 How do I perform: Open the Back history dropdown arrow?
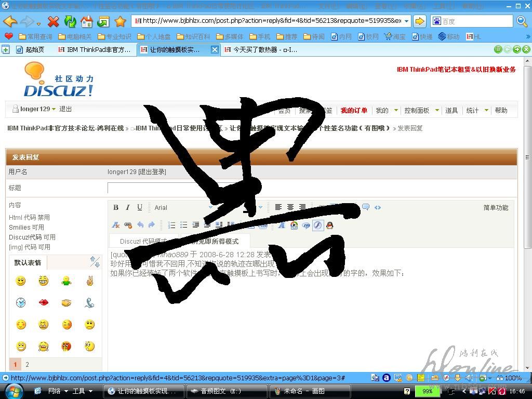click(x=38, y=23)
